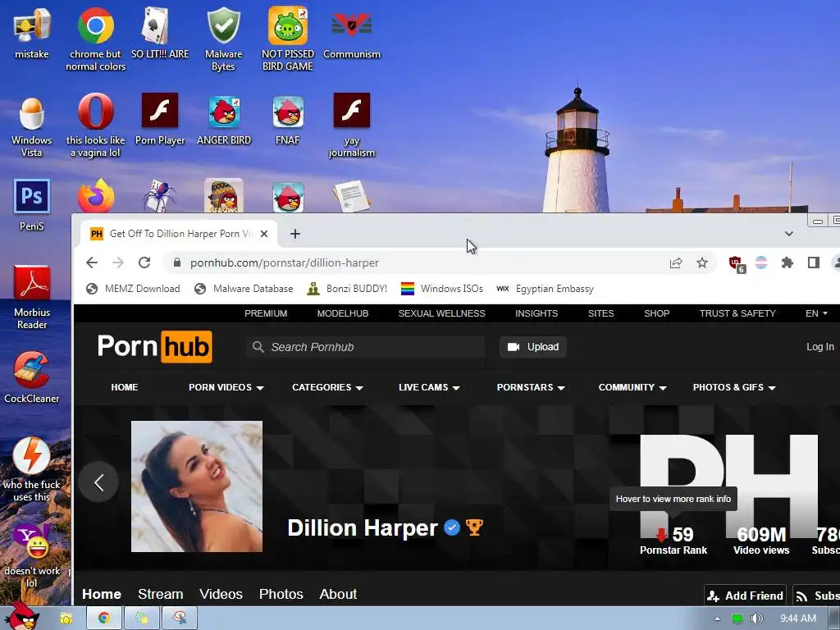The image size is (840, 630).
Task: Click the previous arrow circle on banner
Action: click(98, 482)
